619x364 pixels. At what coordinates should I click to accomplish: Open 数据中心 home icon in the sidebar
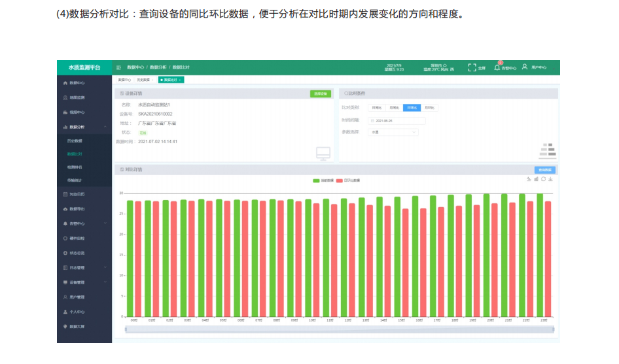click(65, 83)
